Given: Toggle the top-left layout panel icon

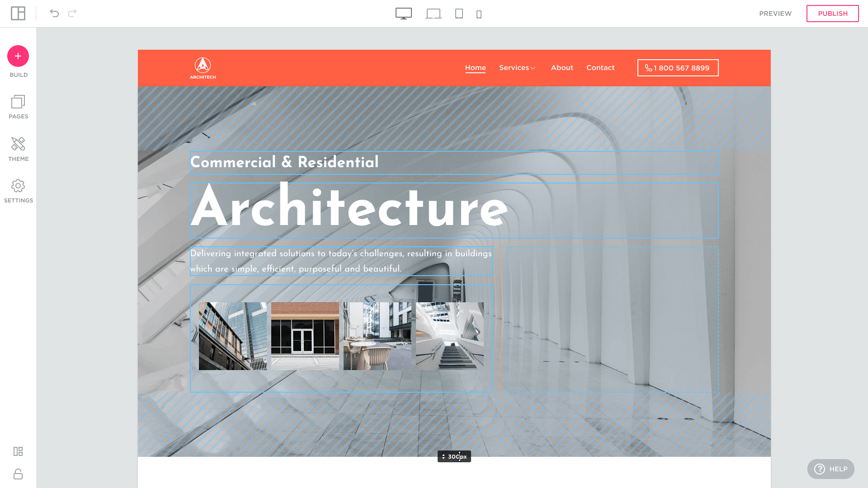Looking at the screenshot, I should [18, 14].
